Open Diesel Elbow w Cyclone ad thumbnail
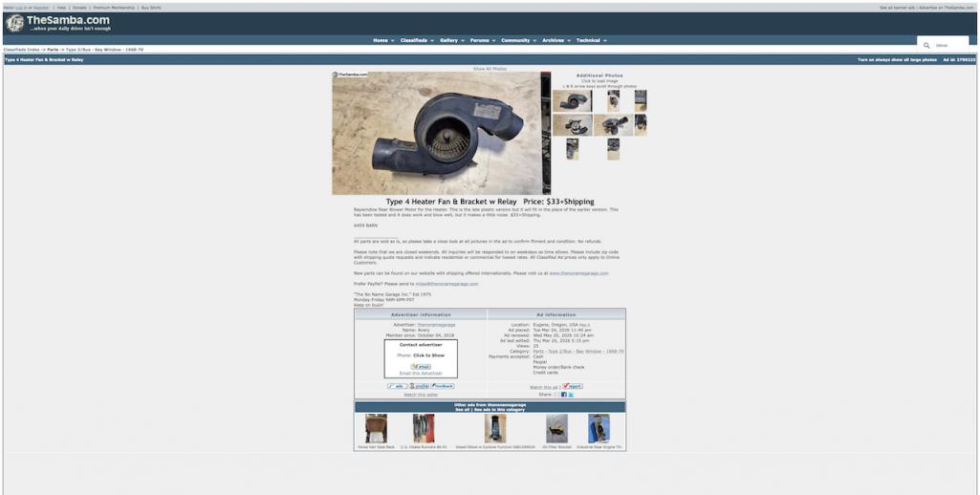Image resolution: width=980 pixels, height=495 pixels. [x=495, y=428]
